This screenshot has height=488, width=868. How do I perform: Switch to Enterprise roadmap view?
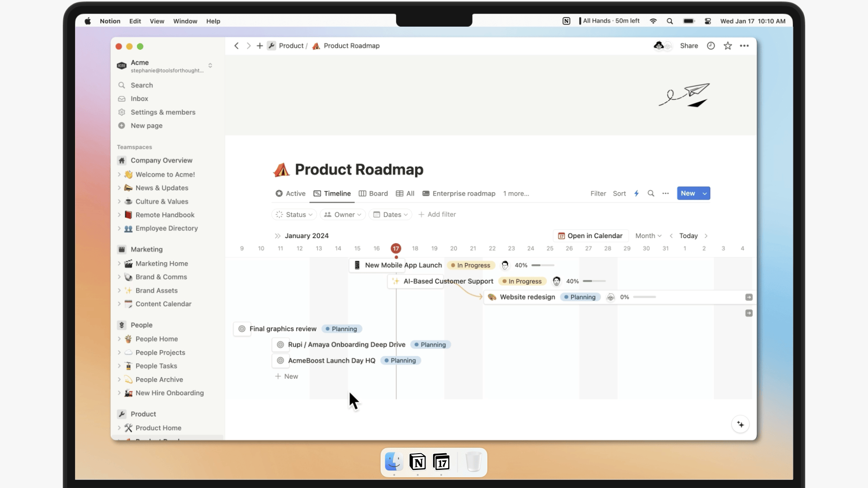click(x=459, y=193)
